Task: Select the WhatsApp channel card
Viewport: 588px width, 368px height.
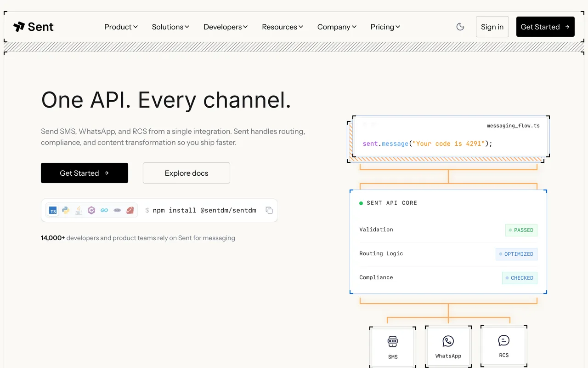Action: click(448, 347)
